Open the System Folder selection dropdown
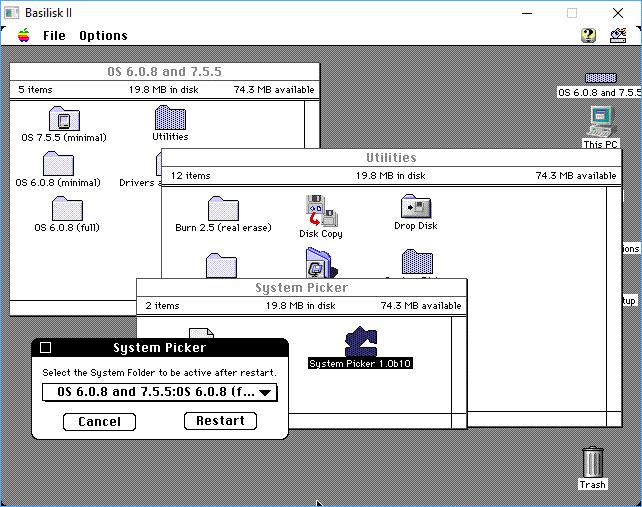The height and width of the screenshot is (507, 642). point(160,392)
